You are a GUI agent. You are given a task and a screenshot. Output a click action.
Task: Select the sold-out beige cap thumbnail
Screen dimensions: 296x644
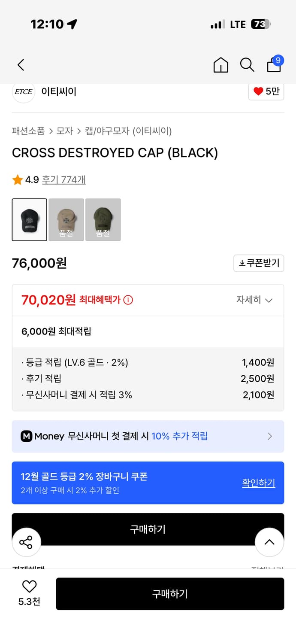tap(66, 219)
